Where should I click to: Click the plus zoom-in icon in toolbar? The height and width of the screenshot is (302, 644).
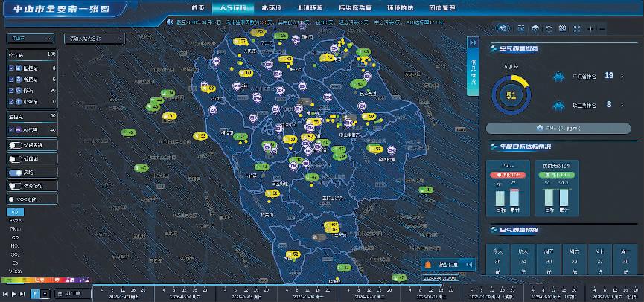tap(592, 28)
